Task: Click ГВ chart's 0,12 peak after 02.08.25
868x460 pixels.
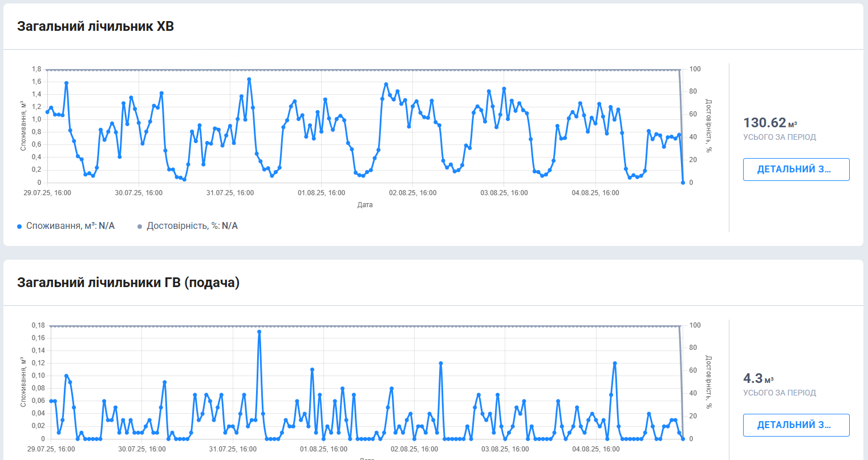Action: click(441, 364)
